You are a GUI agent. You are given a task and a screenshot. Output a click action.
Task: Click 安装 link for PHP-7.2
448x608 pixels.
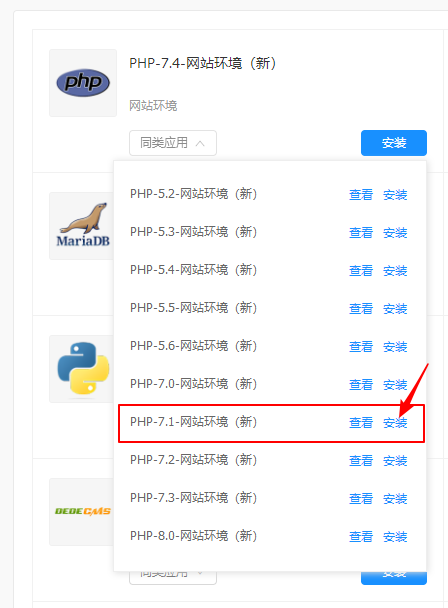point(395,460)
